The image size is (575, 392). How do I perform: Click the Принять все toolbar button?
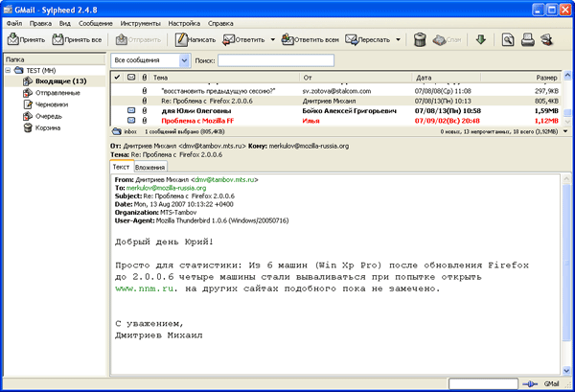77,39
